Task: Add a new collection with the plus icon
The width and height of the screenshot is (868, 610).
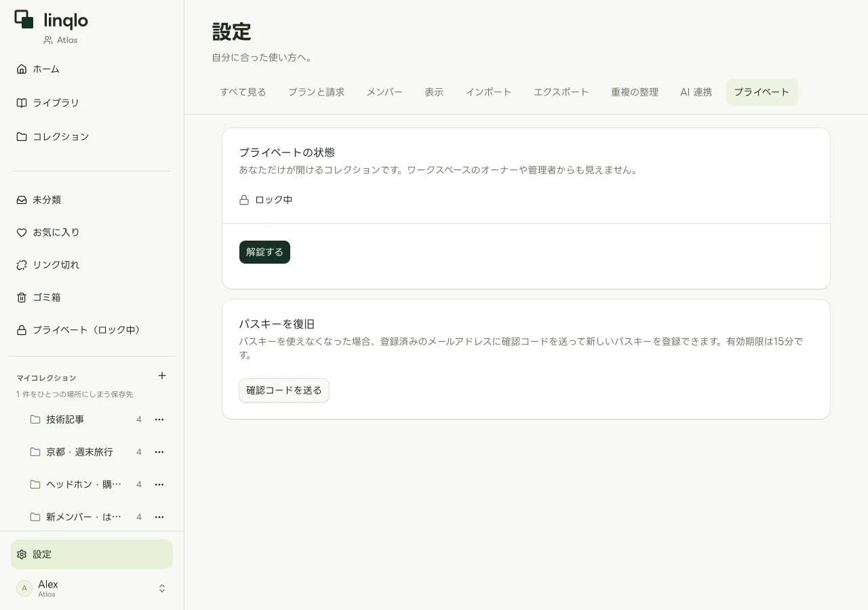Action: (162, 375)
